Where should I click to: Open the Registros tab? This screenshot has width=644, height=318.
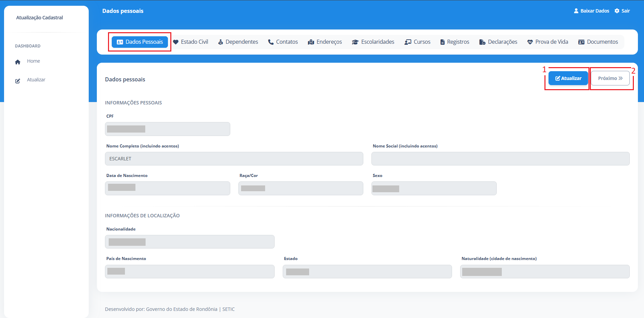[x=455, y=42]
